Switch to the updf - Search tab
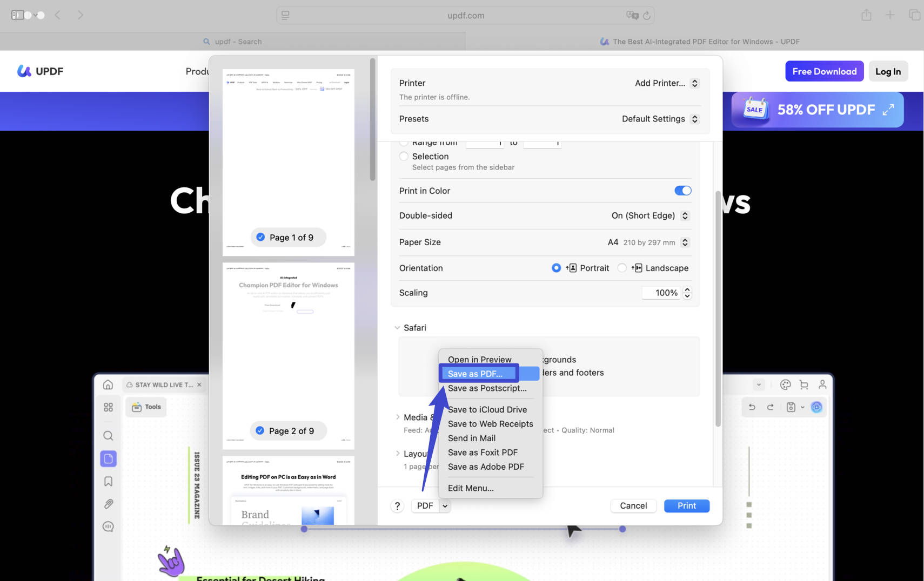 [x=233, y=42]
